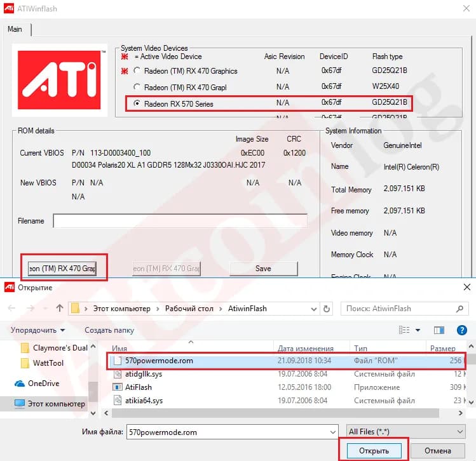Toggle the preview pane icon
The width and height of the screenshot is (476, 461).
point(439,330)
